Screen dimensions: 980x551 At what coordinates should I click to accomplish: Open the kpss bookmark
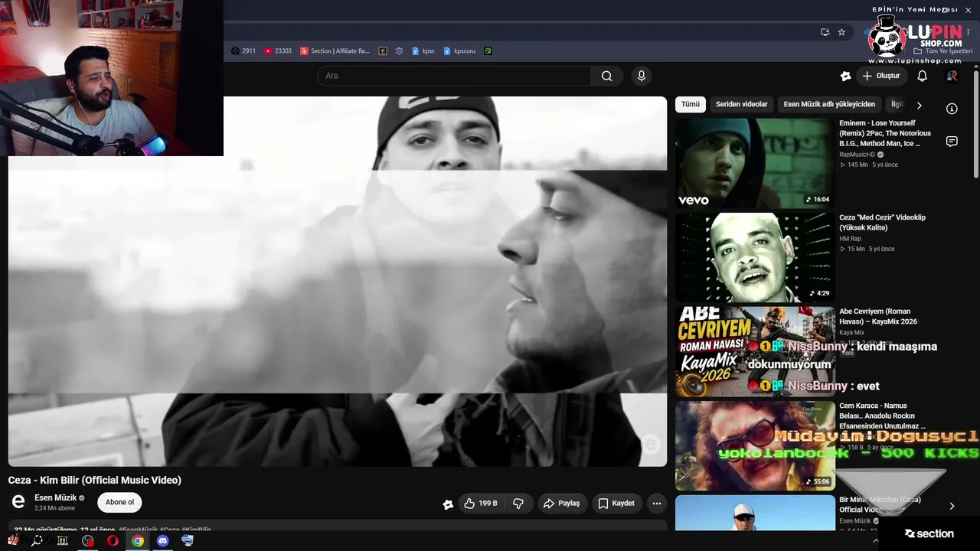tap(423, 51)
